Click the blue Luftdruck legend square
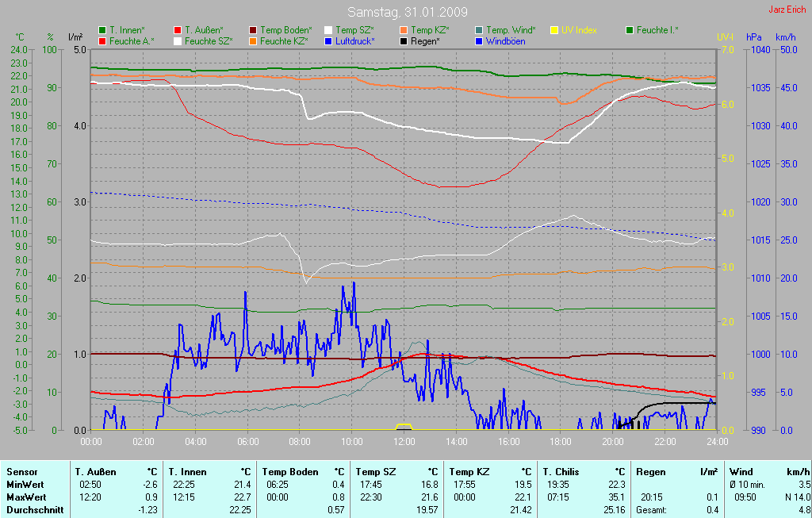The height and width of the screenshot is (518, 812). (x=328, y=40)
